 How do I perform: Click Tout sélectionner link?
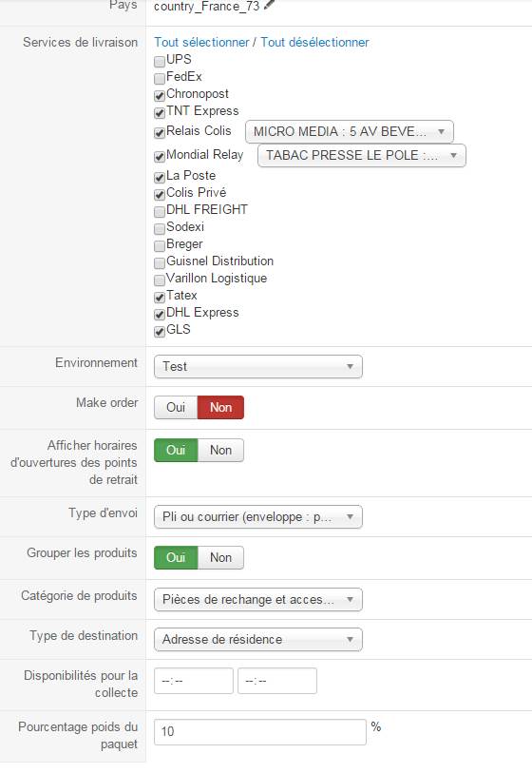click(x=201, y=43)
